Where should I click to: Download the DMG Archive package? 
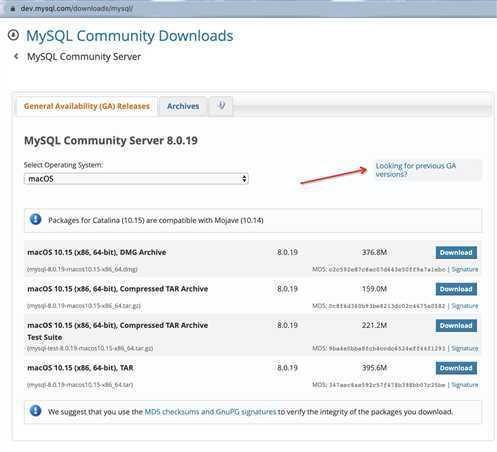coord(456,253)
